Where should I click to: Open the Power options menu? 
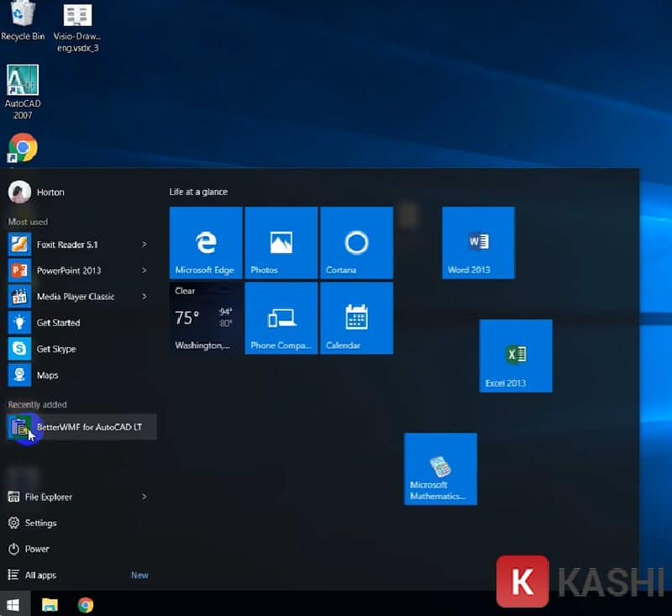(x=37, y=549)
